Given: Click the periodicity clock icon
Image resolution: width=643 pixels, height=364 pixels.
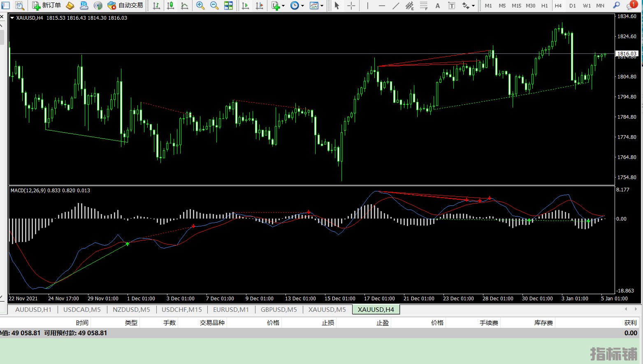Looking at the screenshot, I should 295,5.
